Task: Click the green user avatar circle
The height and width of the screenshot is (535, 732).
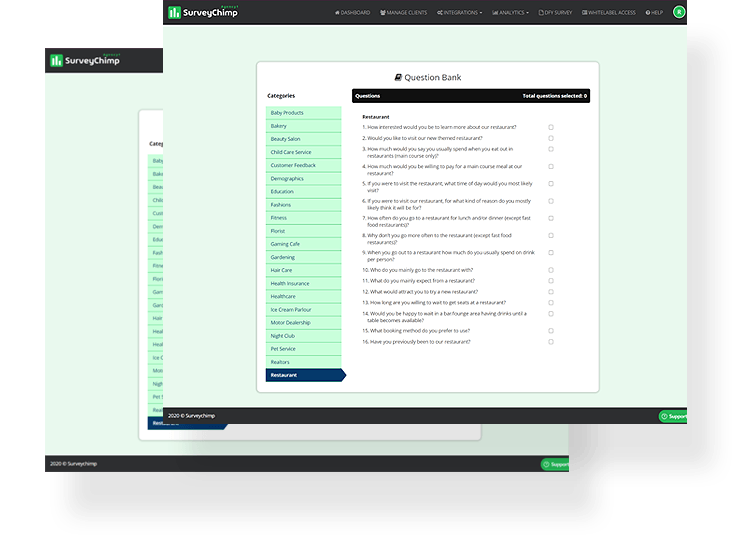Action: [x=680, y=12]
